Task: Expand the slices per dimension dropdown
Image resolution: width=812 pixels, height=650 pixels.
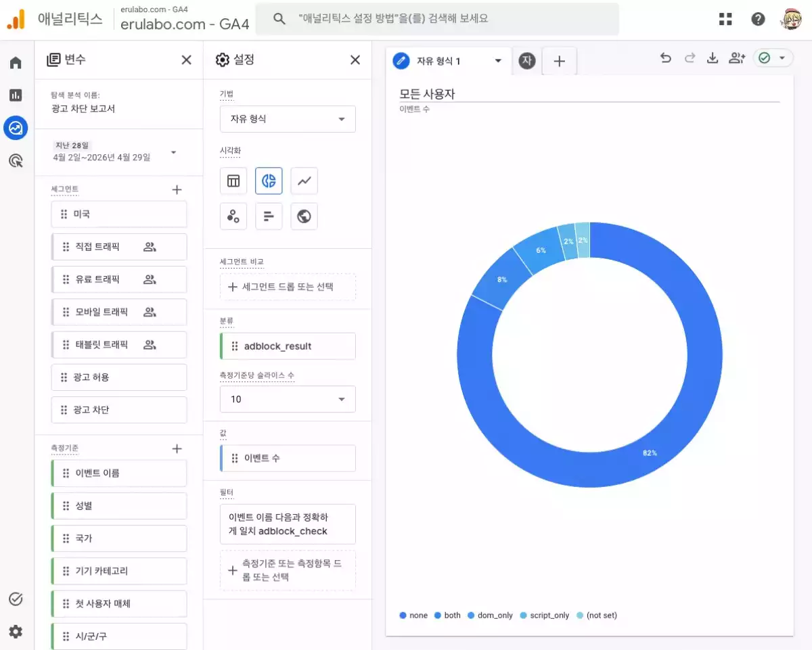Action: coord(288,399)
